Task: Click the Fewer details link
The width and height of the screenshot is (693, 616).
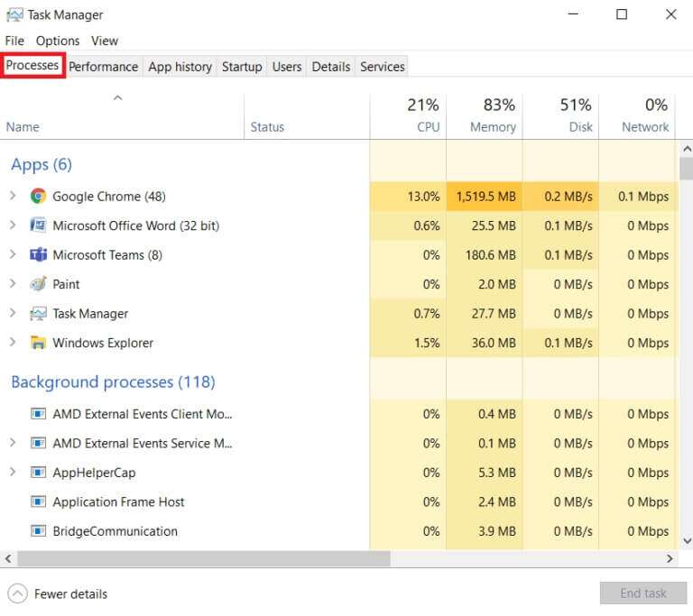Action: pyautogui.click(x=70, y=594)
